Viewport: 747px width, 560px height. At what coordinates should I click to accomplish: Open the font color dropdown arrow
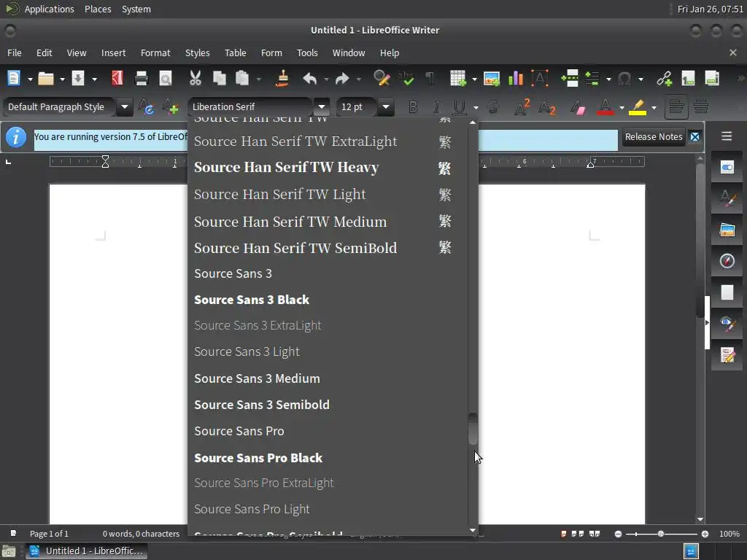click(x=622, y=108)
